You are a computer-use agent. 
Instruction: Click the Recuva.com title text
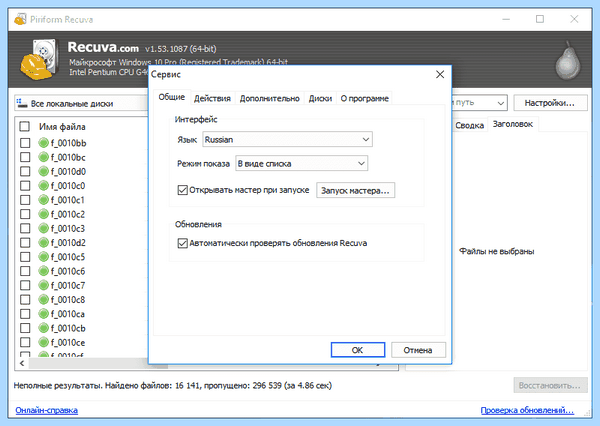[103, 47]
